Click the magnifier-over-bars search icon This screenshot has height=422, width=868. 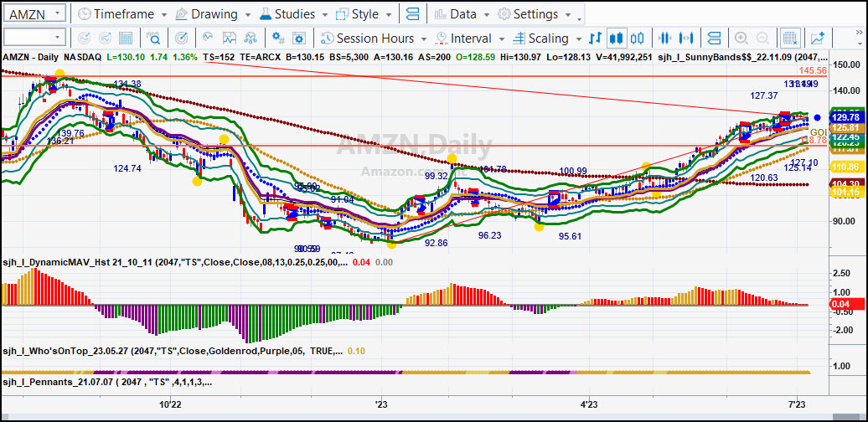pos(153,39)
